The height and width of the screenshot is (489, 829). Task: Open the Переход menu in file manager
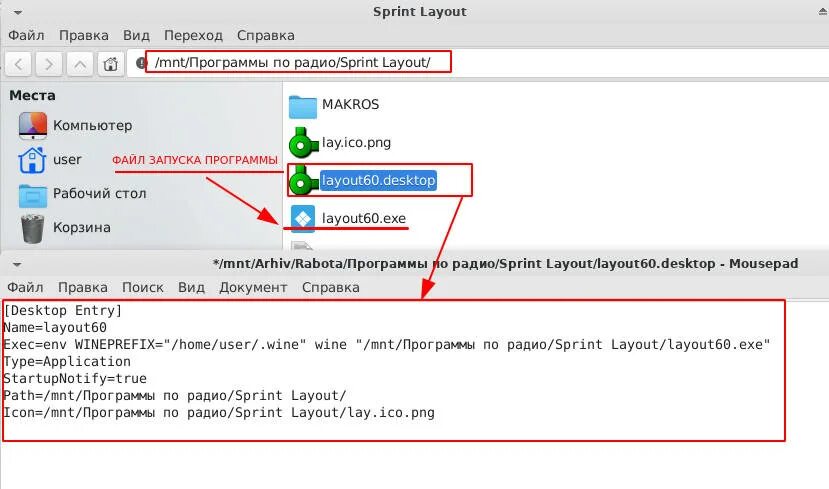point(193,35)
